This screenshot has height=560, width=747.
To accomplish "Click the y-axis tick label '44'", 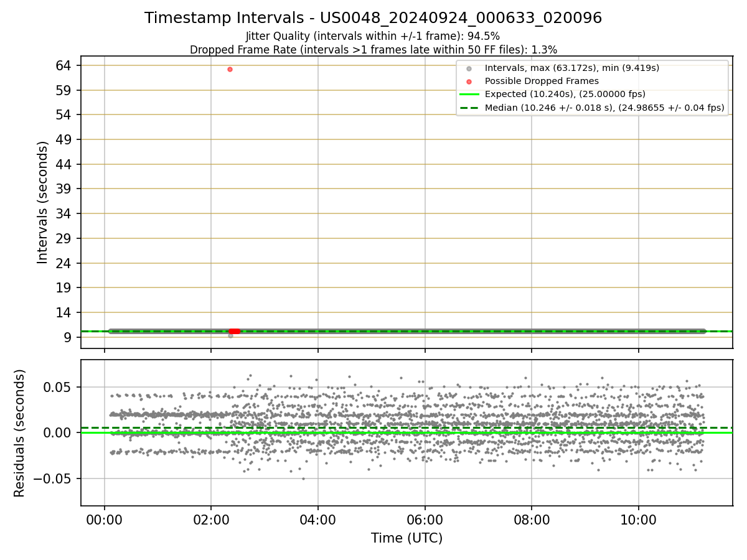I will [x=64, y=164].
